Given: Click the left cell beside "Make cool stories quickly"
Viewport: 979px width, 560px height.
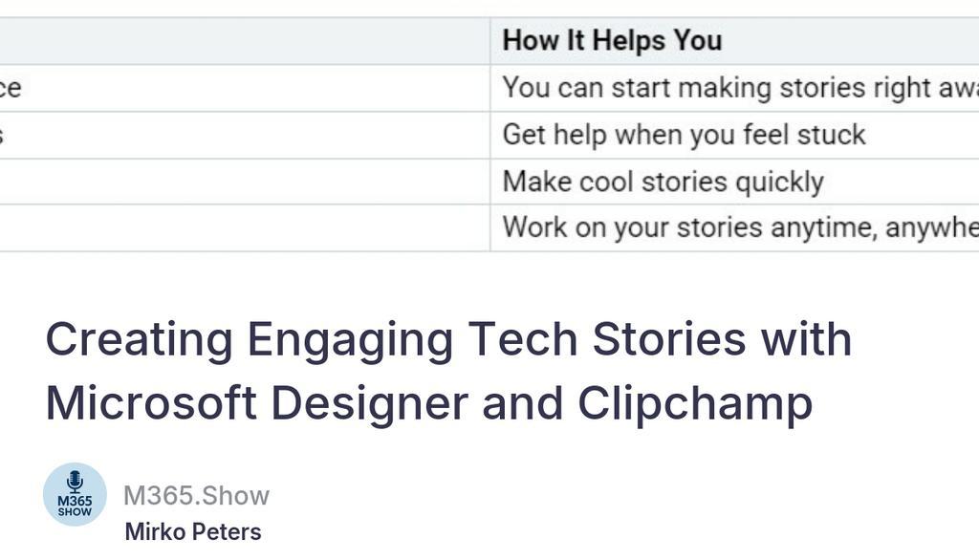Looking at the screenshot, I should [x=239, y=182].
